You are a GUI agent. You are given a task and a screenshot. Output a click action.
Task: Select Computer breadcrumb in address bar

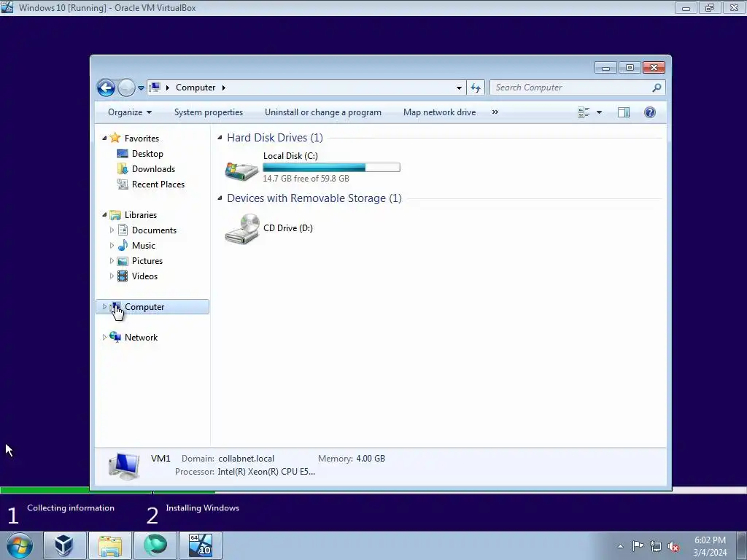[x=196, y=87]
